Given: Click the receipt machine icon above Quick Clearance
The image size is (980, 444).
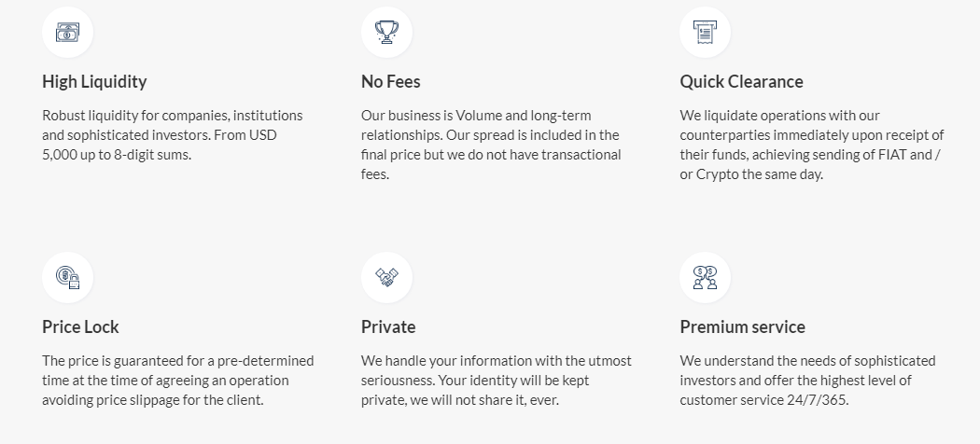Looking at the screenshot, I should pyautogui.click(x=705, y=33).
